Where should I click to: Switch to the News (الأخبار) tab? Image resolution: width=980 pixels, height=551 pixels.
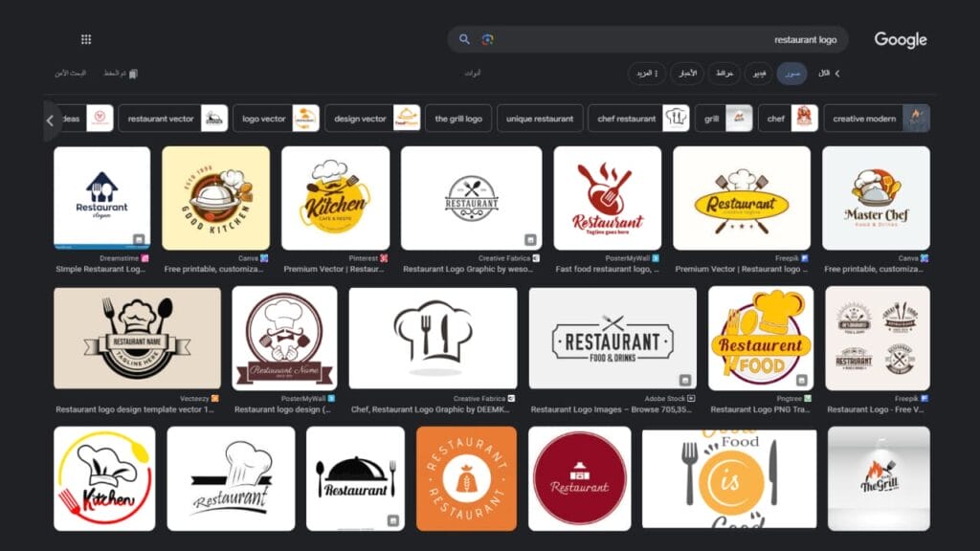[x=687, y=74]
